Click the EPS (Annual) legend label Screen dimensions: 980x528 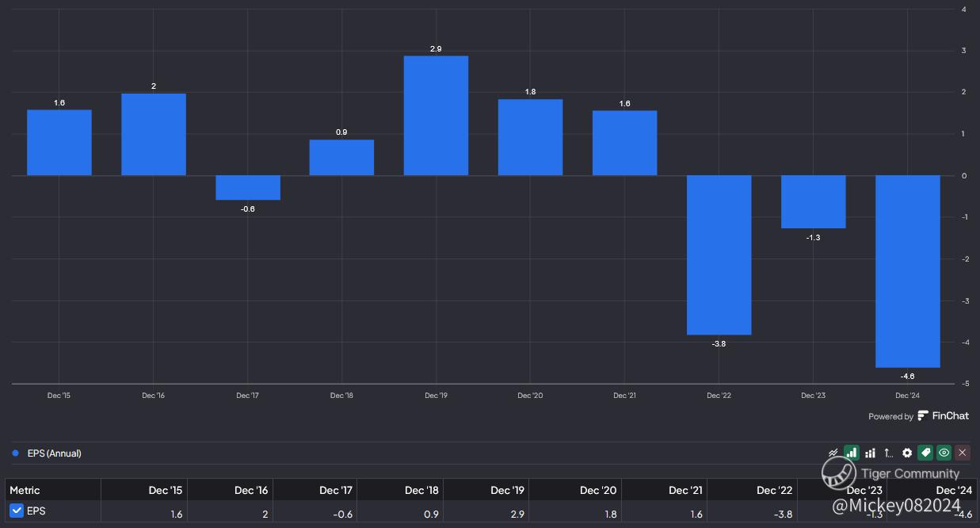55,453
